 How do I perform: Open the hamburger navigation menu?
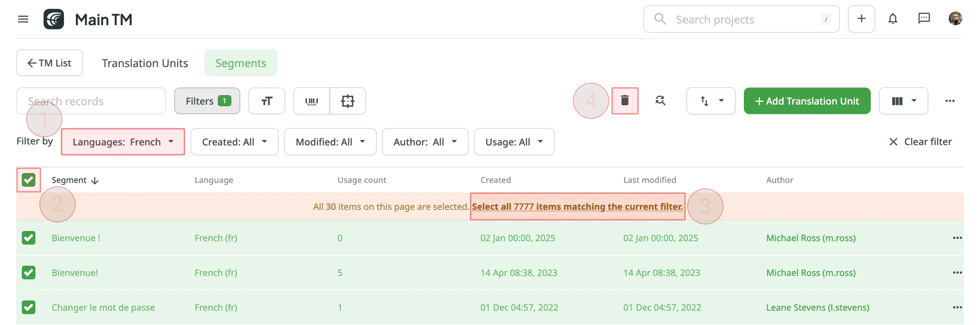(x=23, y=19)
